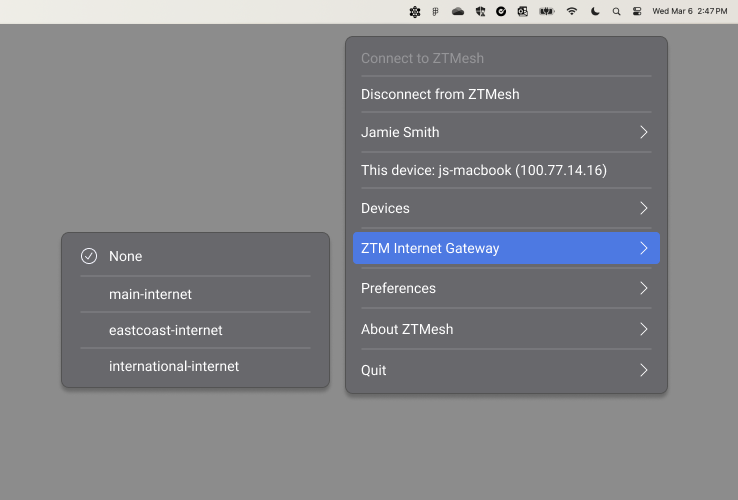Open the cloud icon in menu bar
The image size is (738, 500).
pos(458,11)
